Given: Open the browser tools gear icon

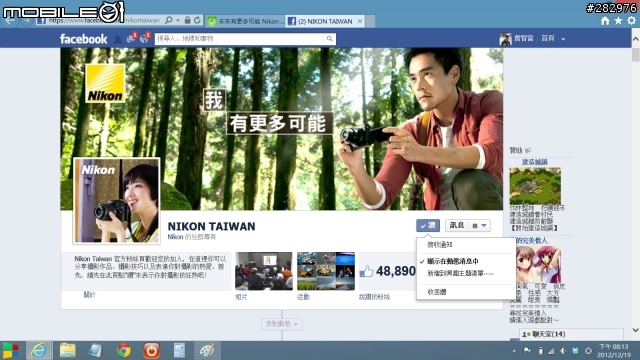Looking at the screenshot, I should (631, 20).
